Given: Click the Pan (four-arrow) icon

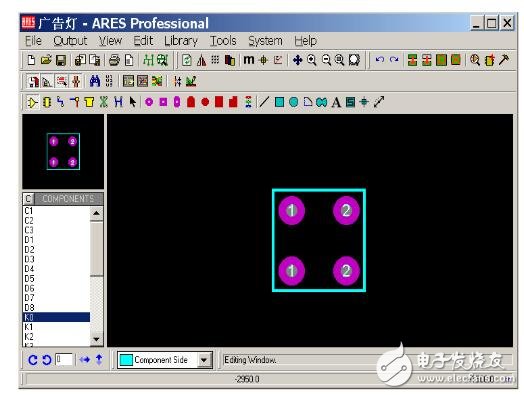Looking at the screenshot, I should 297,60.
